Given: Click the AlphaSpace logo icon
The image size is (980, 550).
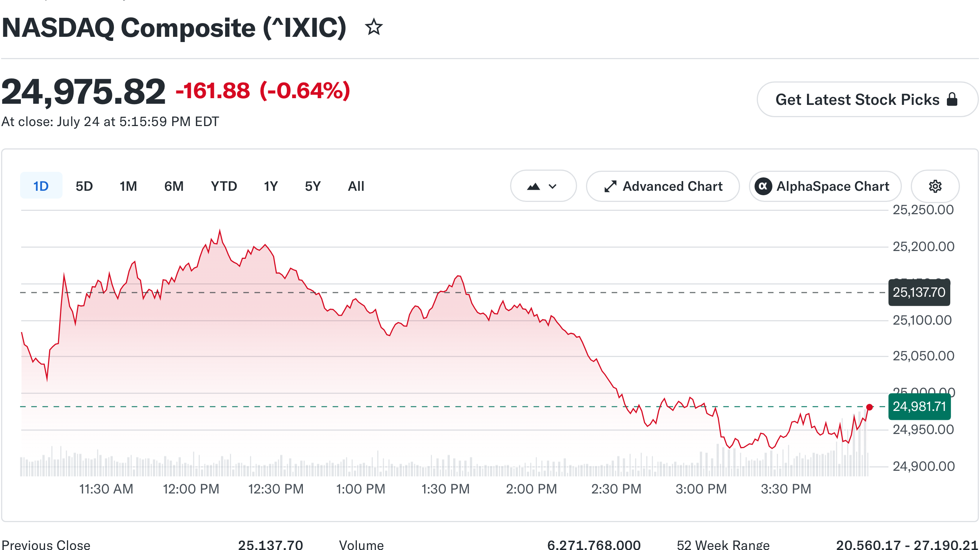Looking at the screenshot, I should [x=763, y=186].
